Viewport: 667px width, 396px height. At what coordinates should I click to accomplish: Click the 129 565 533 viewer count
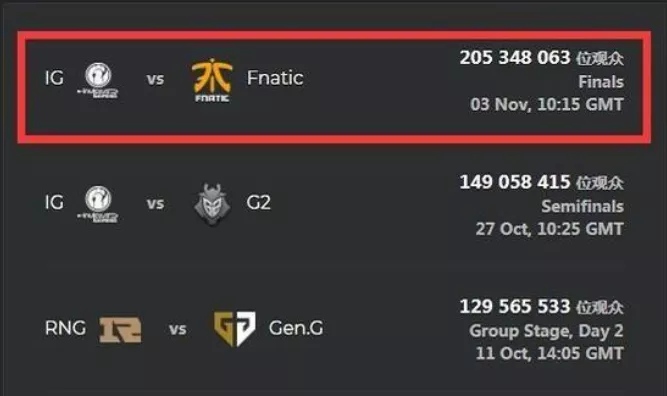coord(515,306)
